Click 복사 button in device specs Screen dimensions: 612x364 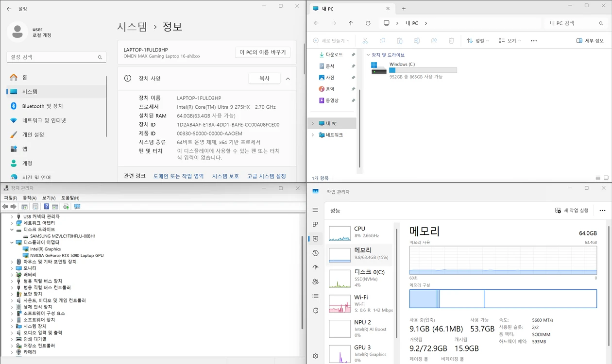click(x=264, y=78)
